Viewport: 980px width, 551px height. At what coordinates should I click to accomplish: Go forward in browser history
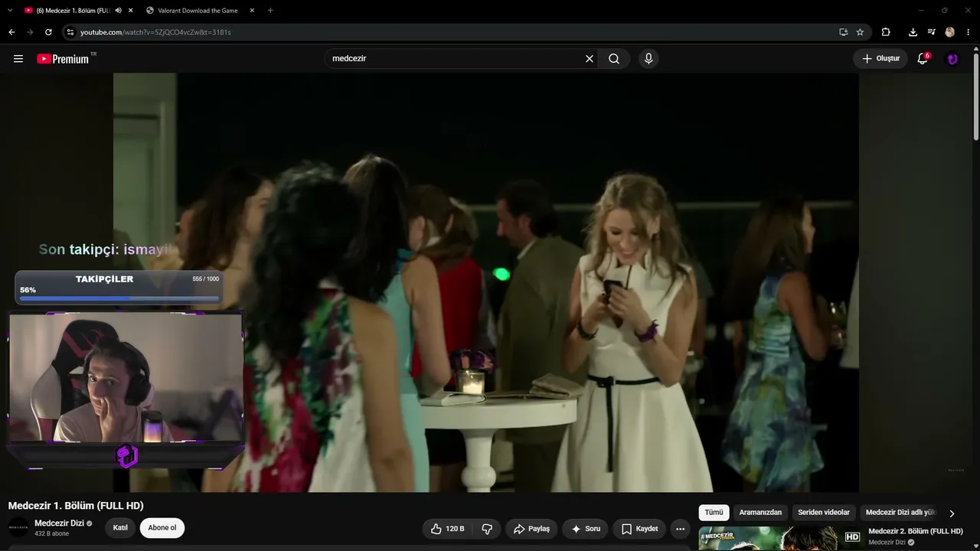point(30,32)
